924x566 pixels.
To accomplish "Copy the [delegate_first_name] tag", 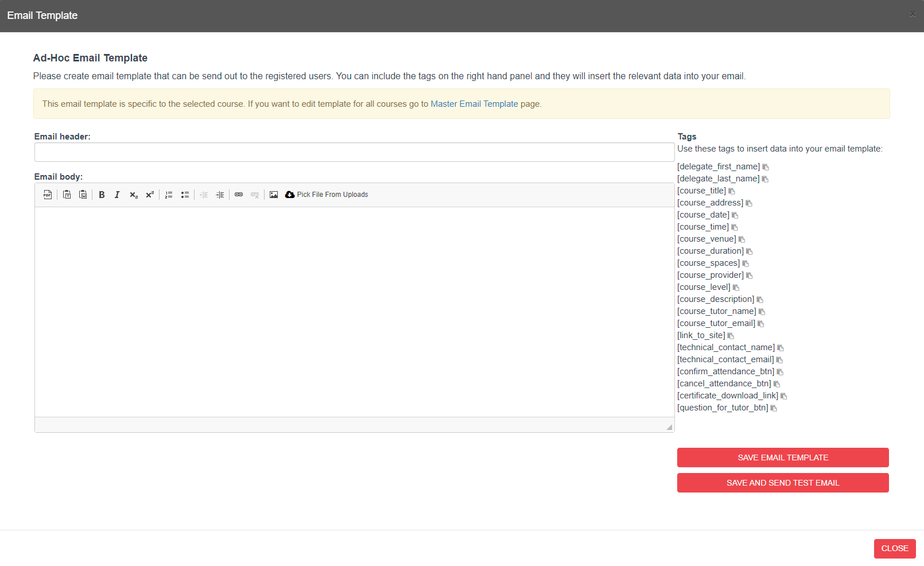I will point(766,167).
